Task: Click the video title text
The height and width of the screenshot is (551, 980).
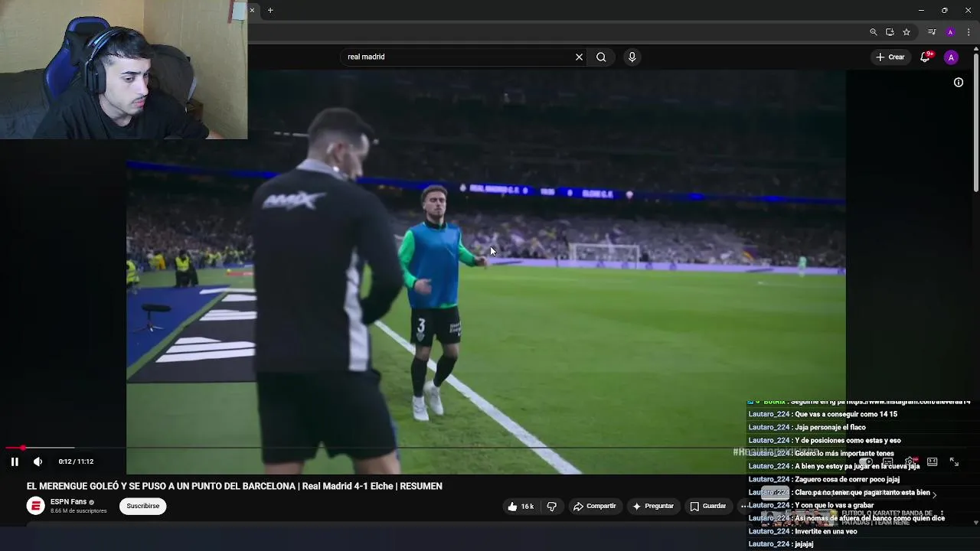Action: (234, 486)
